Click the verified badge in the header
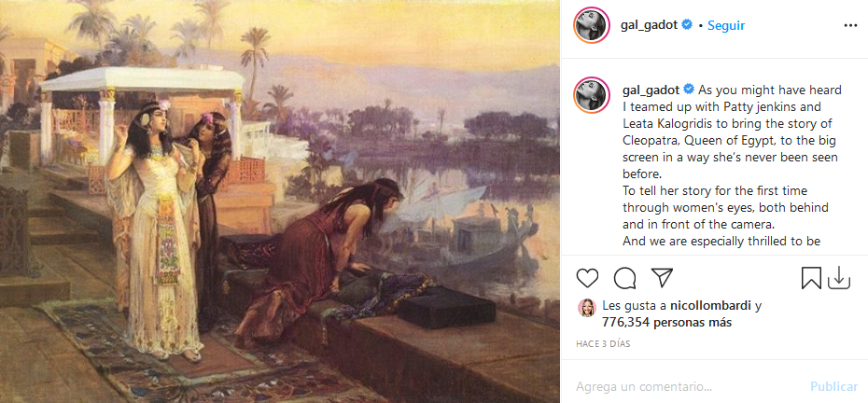868x403 pixels. coord(687,25)
